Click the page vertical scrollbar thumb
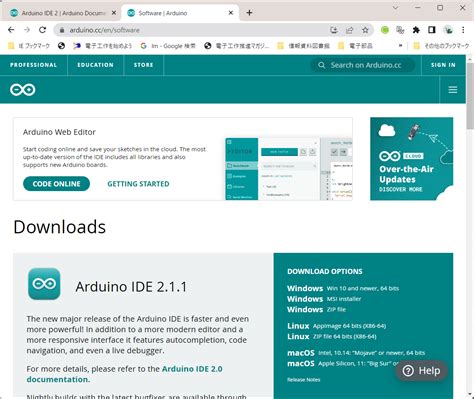Image resolution: width=474 pixels, height=399 pixels. [470, 95]
